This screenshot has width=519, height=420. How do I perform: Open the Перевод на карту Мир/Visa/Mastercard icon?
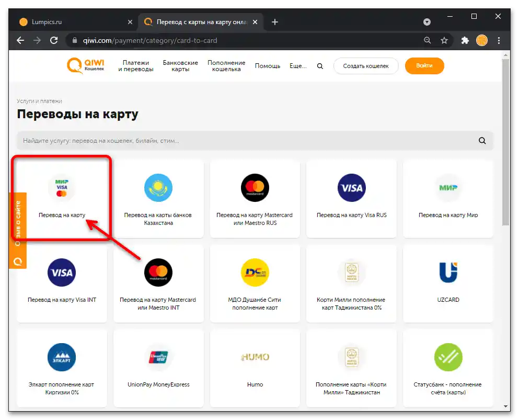pyautogui.click(x=62, y=188)
